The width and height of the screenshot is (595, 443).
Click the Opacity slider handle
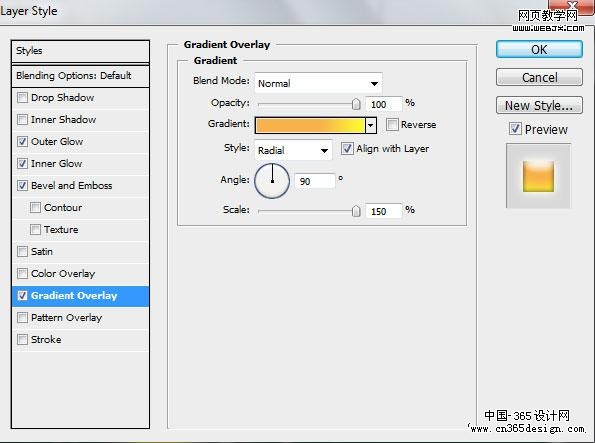click(x=356, y=104)
